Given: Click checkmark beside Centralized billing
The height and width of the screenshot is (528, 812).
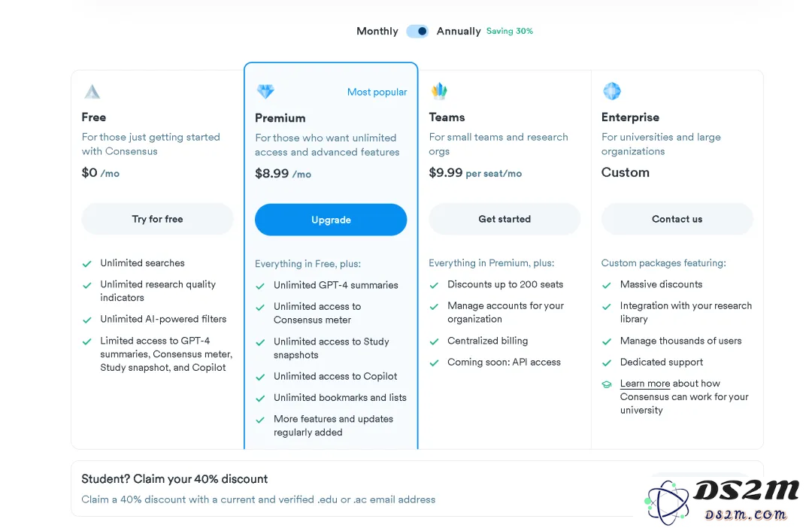Looking at the screenshot, I should click(x=434, y=341).
